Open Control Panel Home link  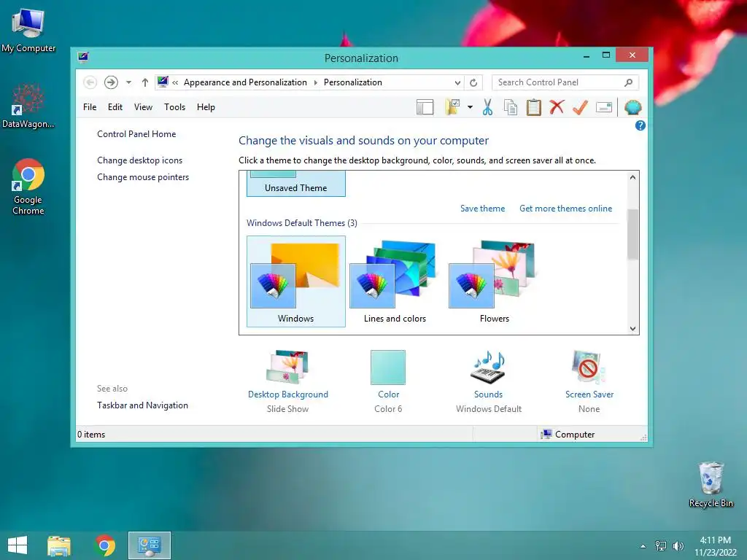136,134
